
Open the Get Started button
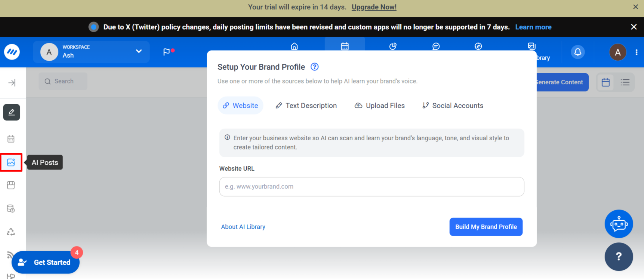point(45,262)
